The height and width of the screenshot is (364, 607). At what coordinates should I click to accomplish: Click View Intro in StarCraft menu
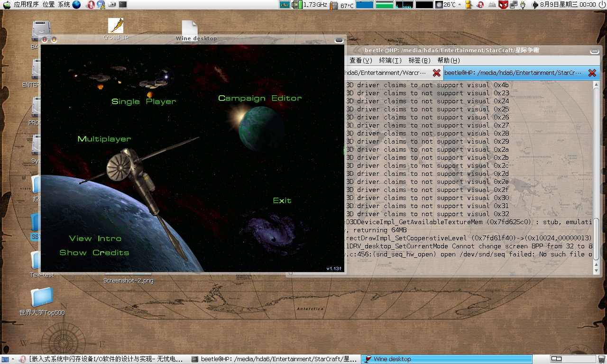[95, 238]
